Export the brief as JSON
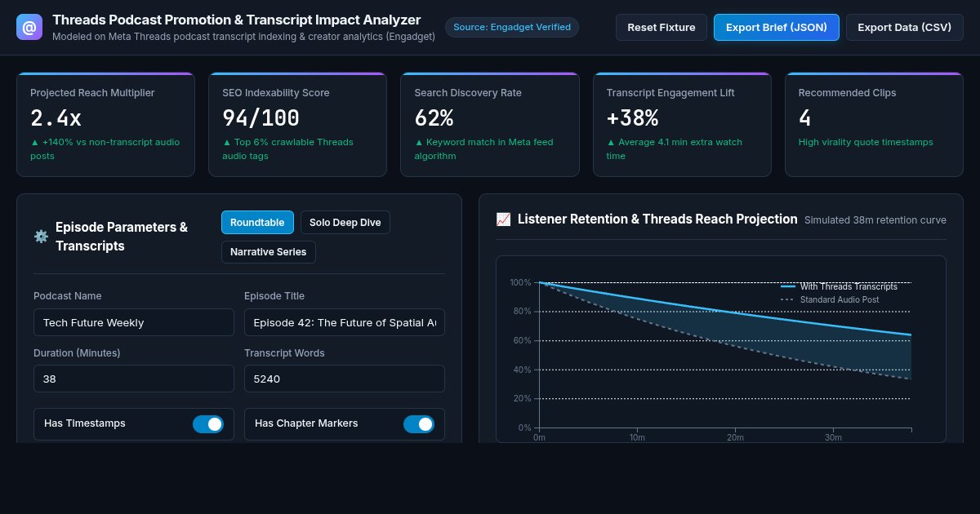 click(777, 27)
